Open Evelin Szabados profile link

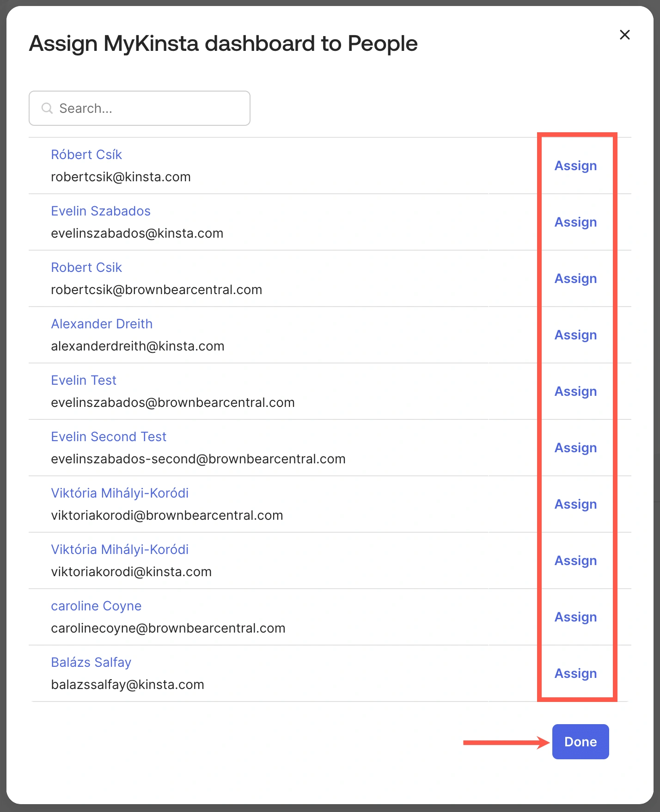point(101,211)
